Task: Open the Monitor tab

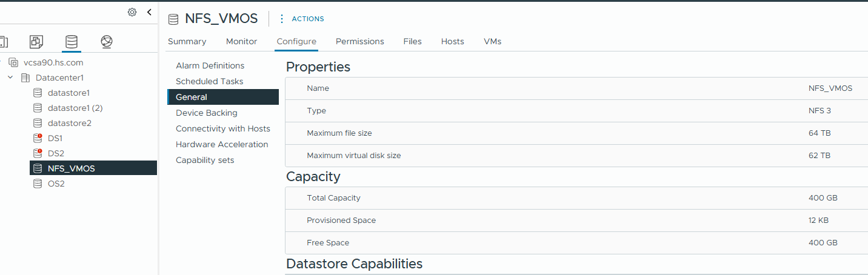Action: coord(242,41)
